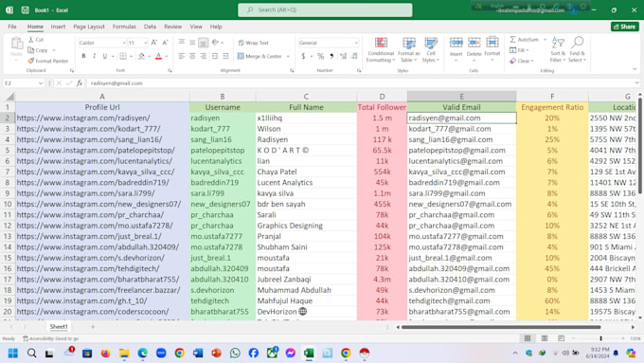Open the Clear dropdown

522,61
